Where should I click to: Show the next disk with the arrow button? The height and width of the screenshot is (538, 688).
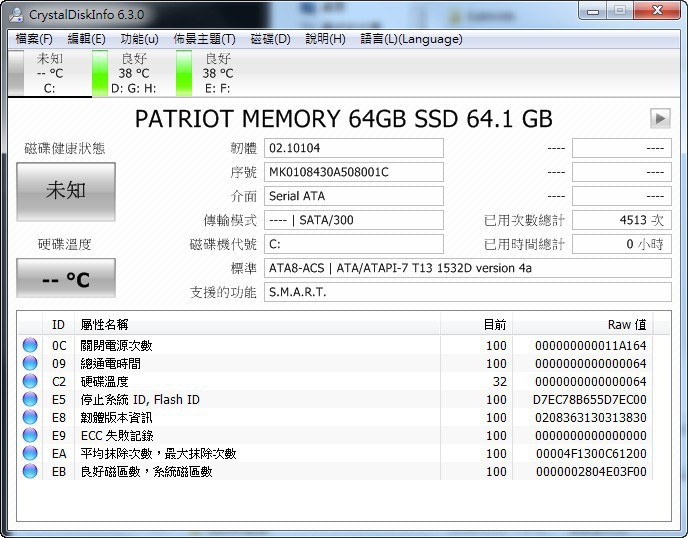click(660, 118)
